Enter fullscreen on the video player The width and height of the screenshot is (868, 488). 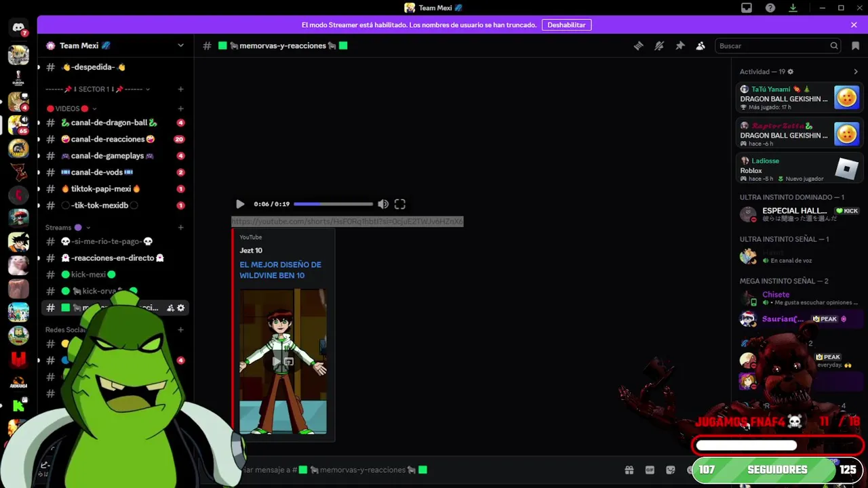click(x=400, y=204)
